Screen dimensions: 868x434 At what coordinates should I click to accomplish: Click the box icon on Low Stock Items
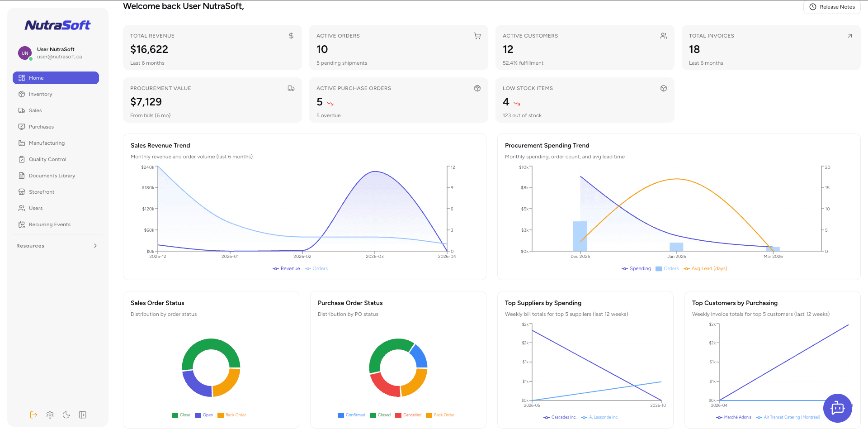coord(664,88)
